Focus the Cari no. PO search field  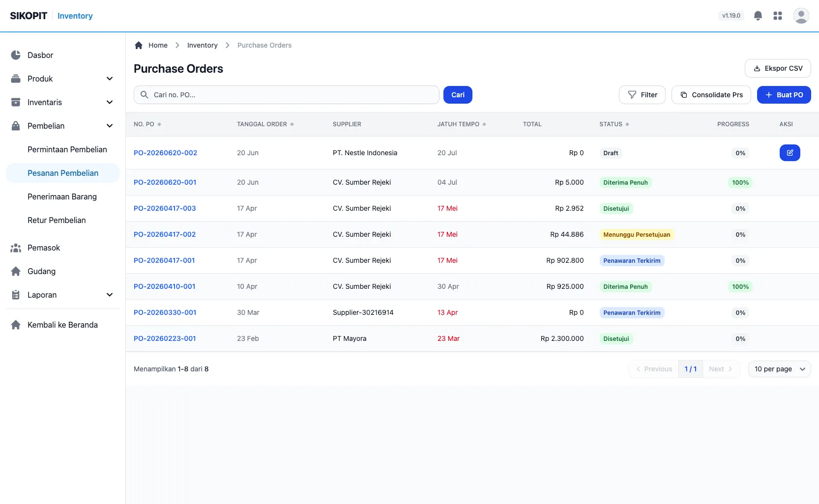click(287, 95)
